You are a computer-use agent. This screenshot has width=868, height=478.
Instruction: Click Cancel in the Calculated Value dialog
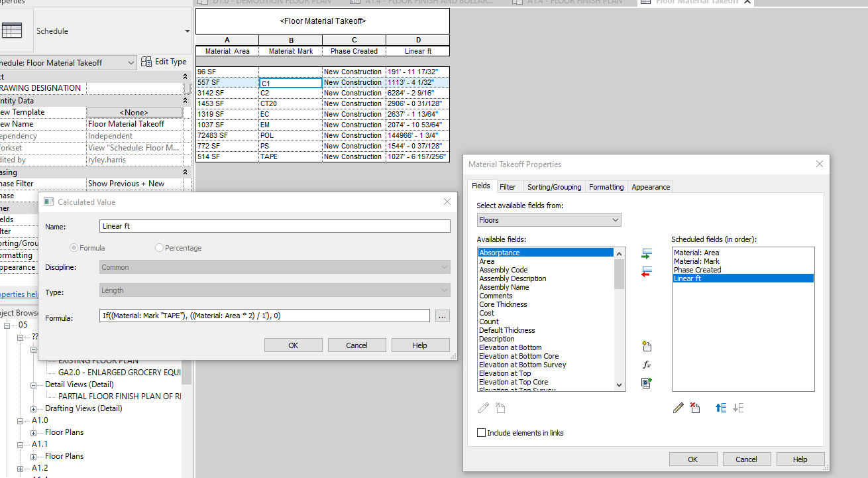pos(356,345)
